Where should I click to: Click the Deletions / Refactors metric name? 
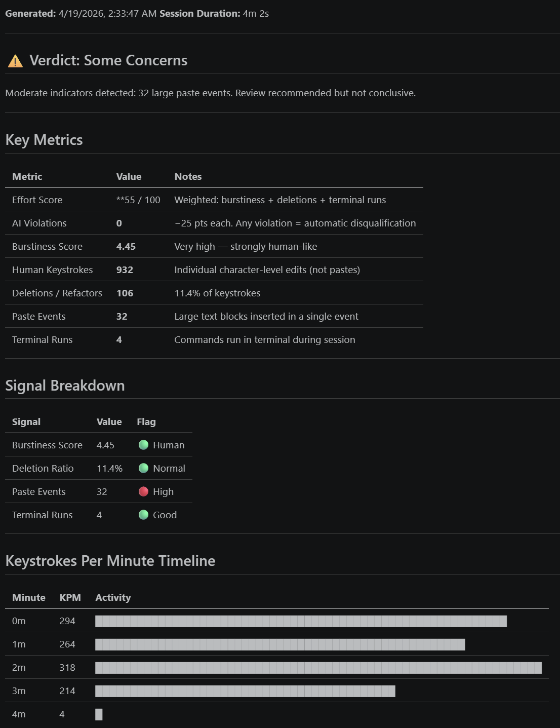coord(57,293)
